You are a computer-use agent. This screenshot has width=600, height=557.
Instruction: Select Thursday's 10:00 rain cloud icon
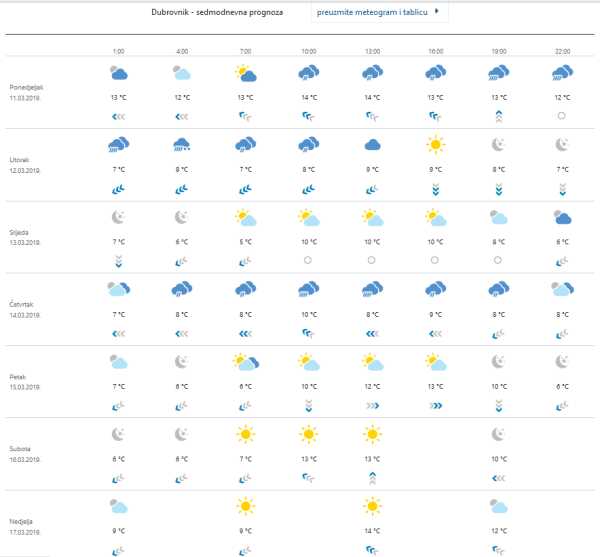(308, 289)
